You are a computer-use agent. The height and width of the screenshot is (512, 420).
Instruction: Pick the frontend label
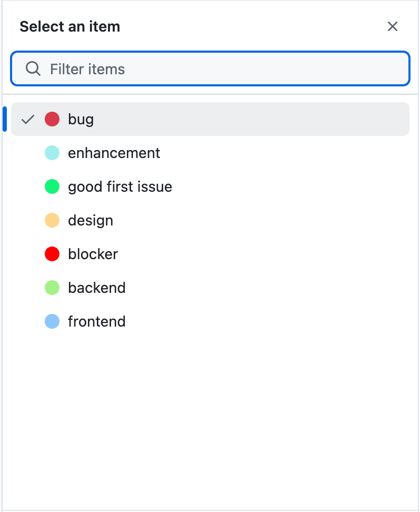click(x=97, y=321)
